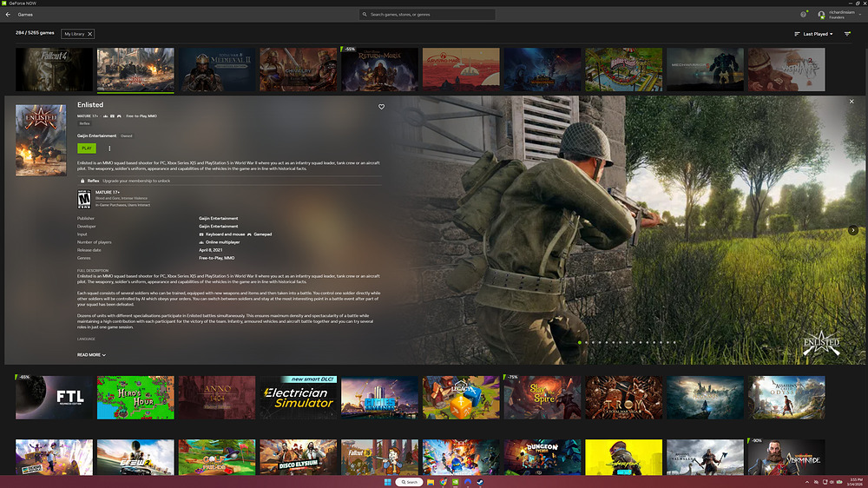The height and width of the screenshot is (488, 868).
Task: Click the Gaijin Entertainment store label
Action: 97,135
